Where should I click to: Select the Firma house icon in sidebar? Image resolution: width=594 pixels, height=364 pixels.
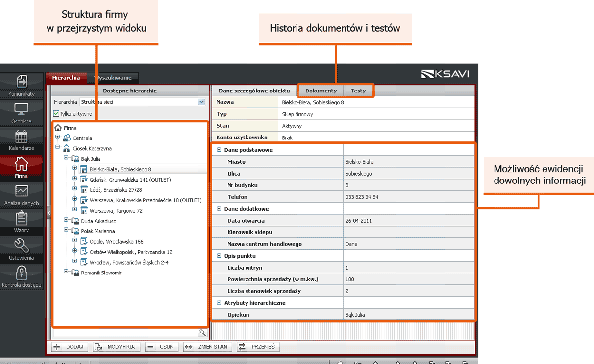(x=22, y=164)
